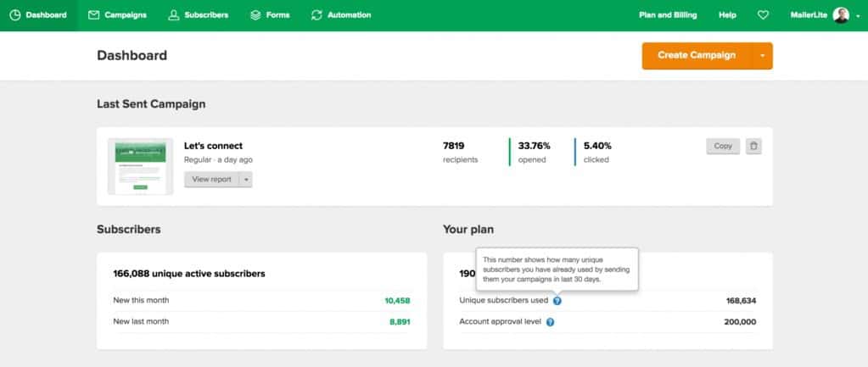Click the Your plan heading
The image size is (868, 367).
tap(468, 230)
